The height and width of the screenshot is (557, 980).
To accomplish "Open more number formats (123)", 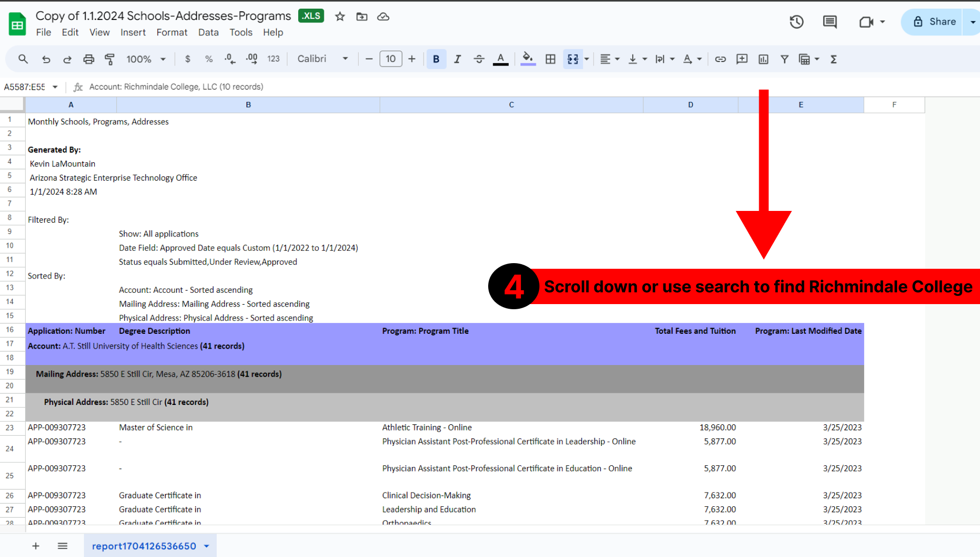I will (x=274, y=59).
